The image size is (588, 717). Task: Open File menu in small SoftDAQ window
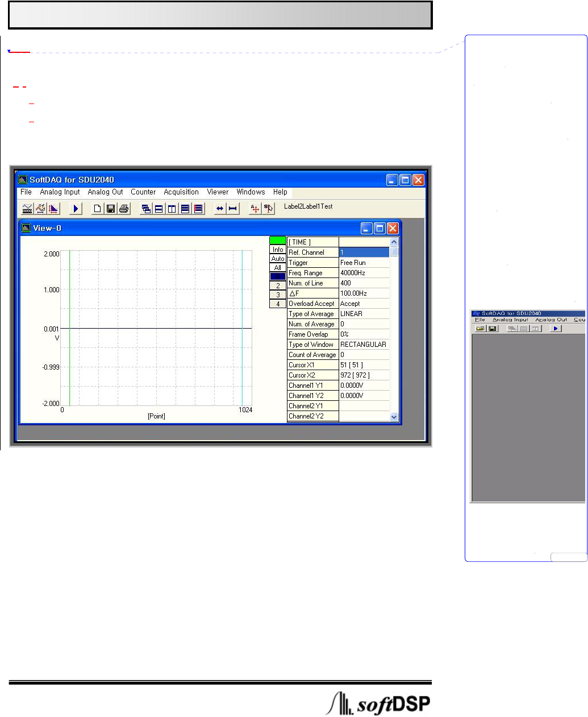point(480,320)
